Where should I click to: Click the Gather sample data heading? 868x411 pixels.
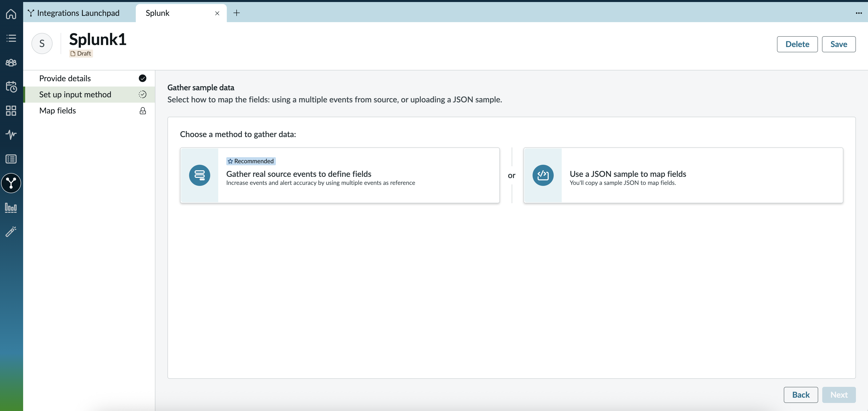pyautogui.click(x=201, y=88)
